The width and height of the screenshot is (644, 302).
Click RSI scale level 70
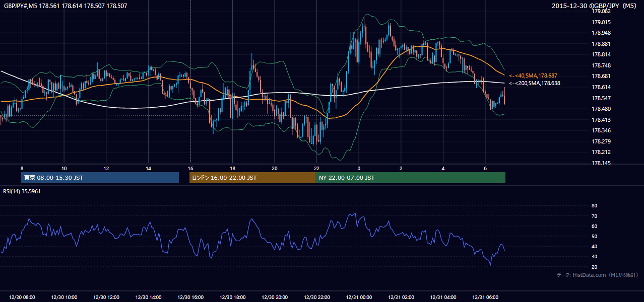coord(595,216)
